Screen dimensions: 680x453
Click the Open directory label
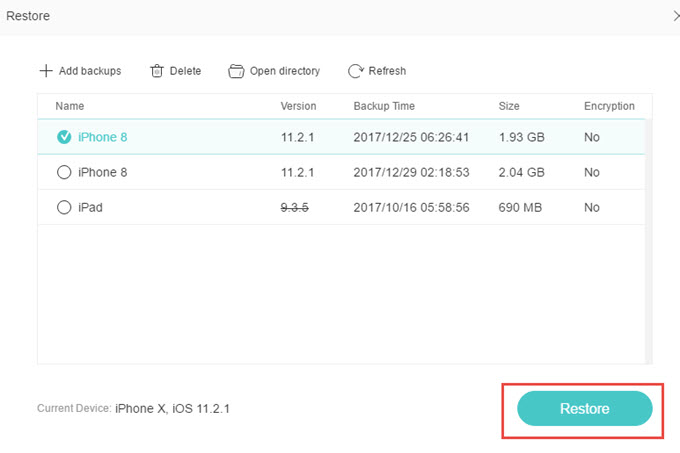coord(285,71)
